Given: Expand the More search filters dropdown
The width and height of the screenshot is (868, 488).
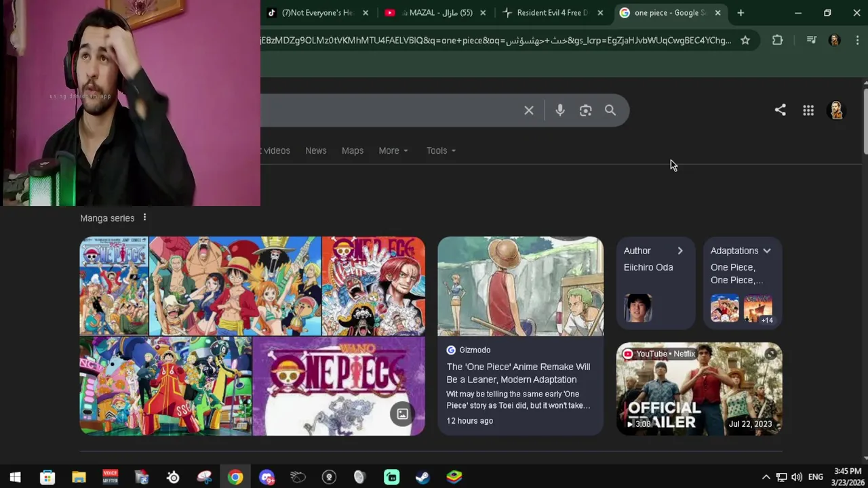Looking at the screenshot, I should 393,150.
